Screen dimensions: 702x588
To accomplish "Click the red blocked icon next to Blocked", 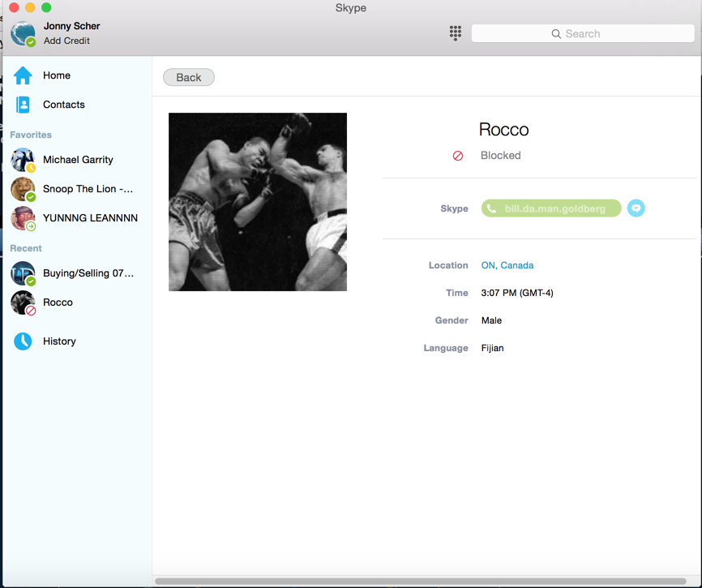I will [457, 156].
